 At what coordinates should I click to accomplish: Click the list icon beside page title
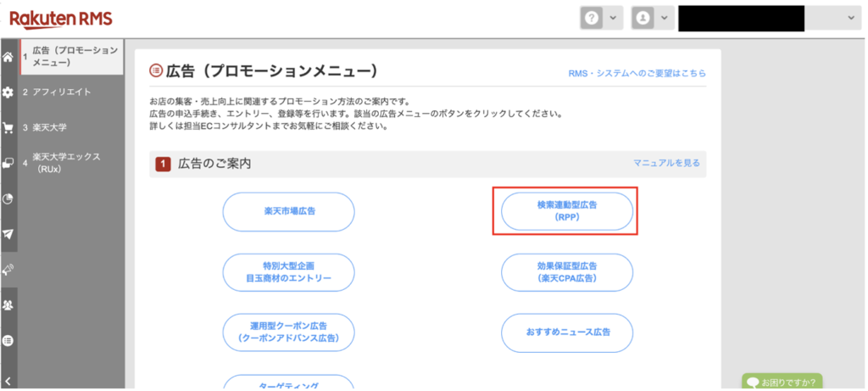[x=156, y=70]
